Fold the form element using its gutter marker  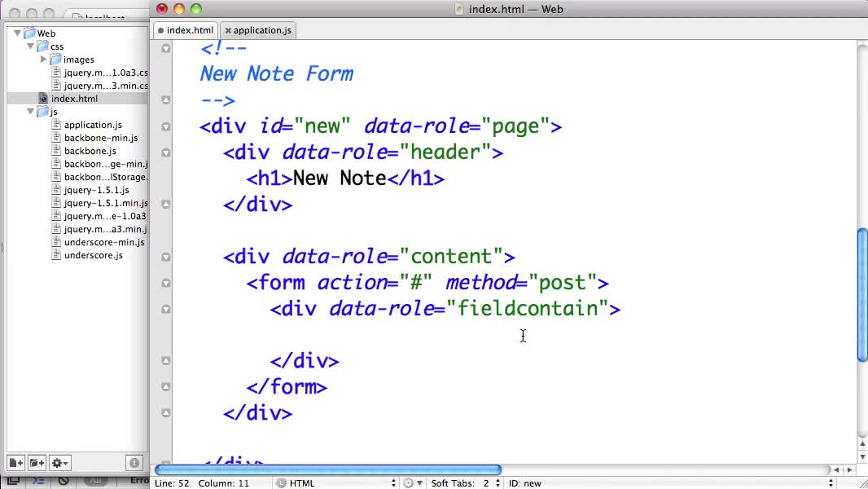pos(165,283)
